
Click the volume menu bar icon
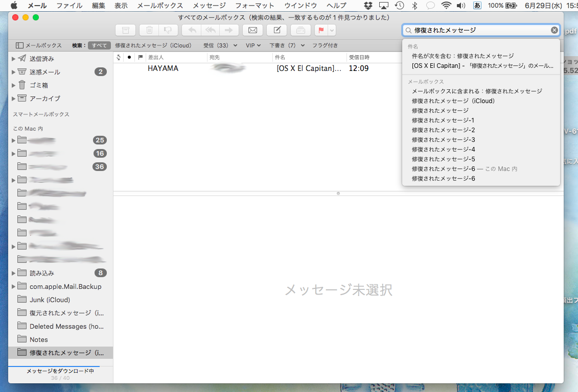point(461,6)
